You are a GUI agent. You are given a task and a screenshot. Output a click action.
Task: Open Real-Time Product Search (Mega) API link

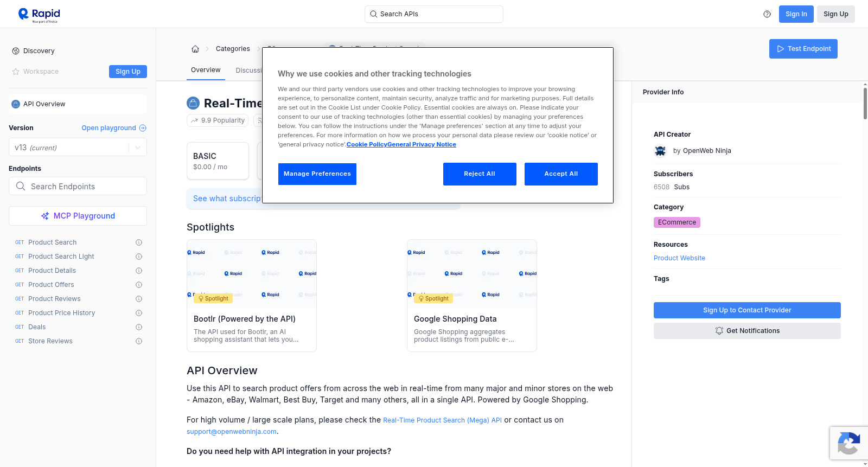click(442, 420)
